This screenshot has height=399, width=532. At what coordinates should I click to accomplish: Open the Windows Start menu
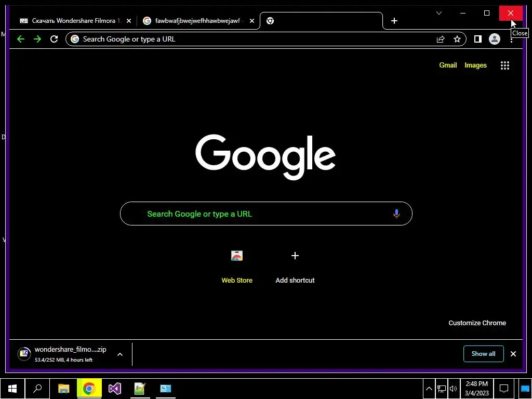(12, 389)
